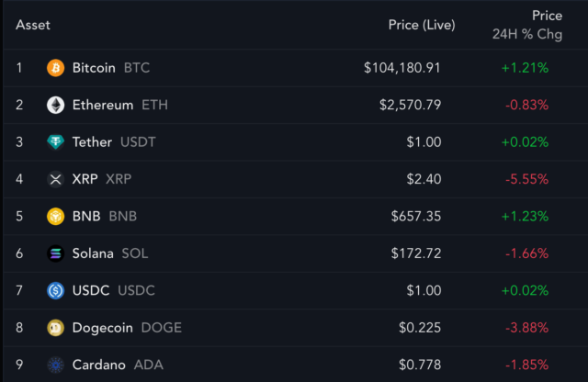The image size is (588, 382).
Task: Sort by Price (Live) column header
Action: pyautogui.click(x=422, y=25)
